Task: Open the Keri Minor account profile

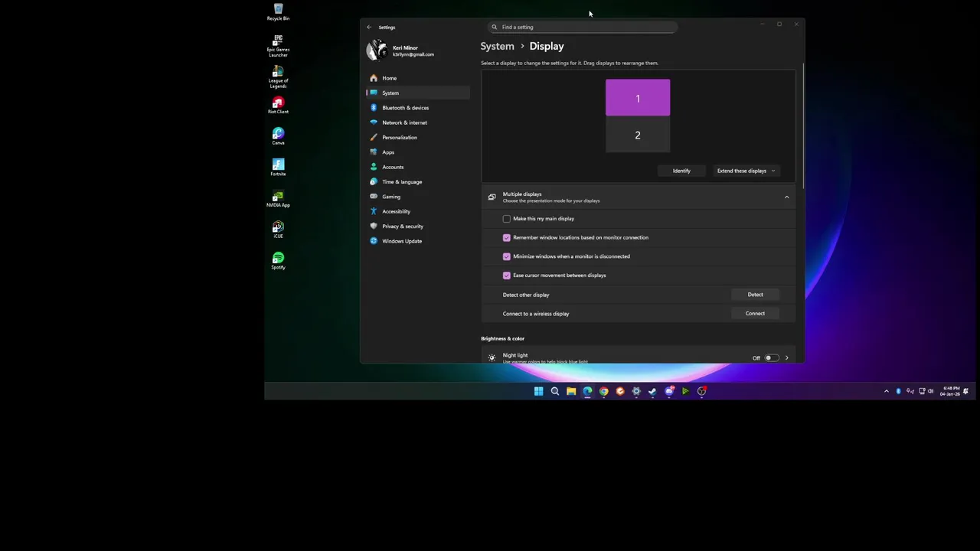Action: tap(401, 51)
